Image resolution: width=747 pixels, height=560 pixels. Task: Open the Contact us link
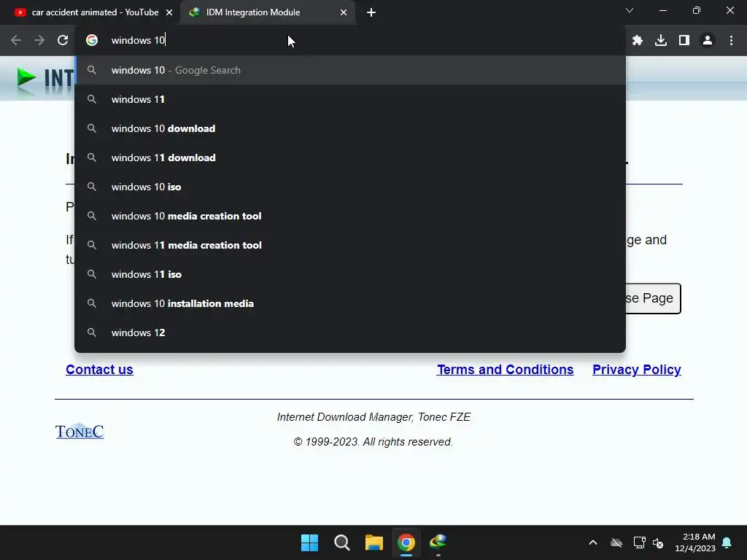click(x=99, y=370)
